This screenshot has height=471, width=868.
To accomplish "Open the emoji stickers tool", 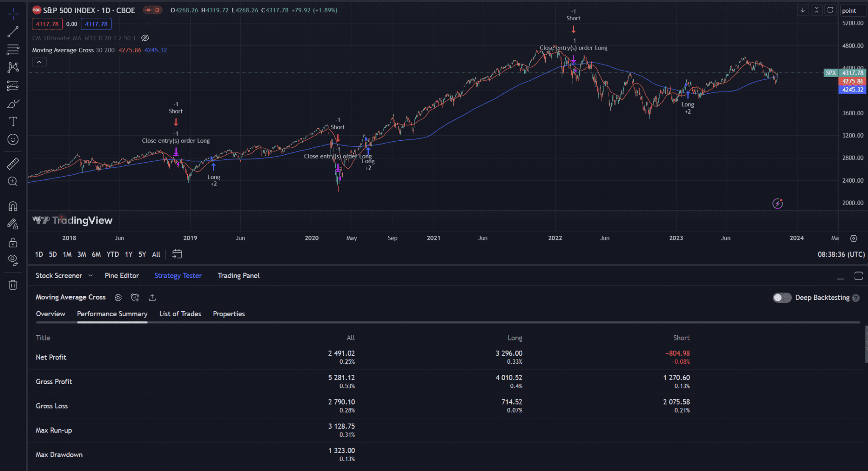I will pos(13,139).
